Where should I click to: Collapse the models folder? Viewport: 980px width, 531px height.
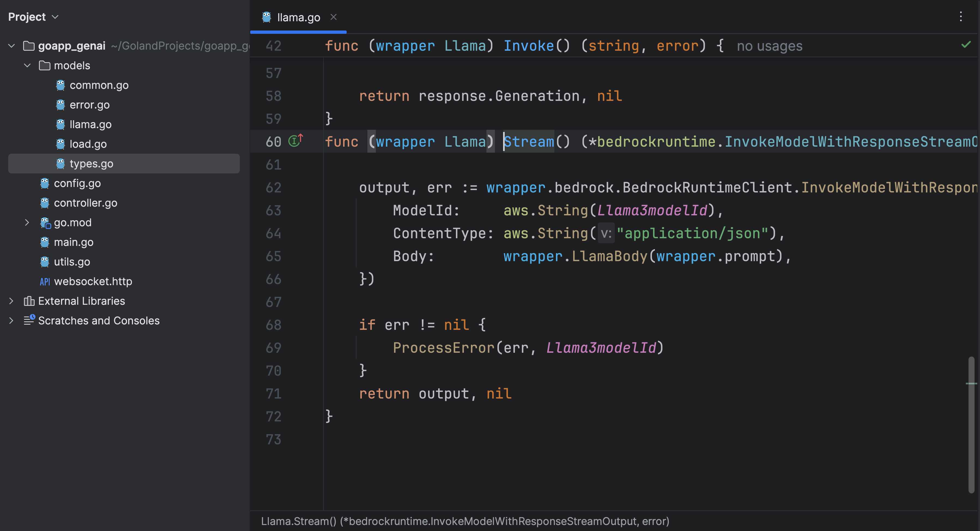27,65
